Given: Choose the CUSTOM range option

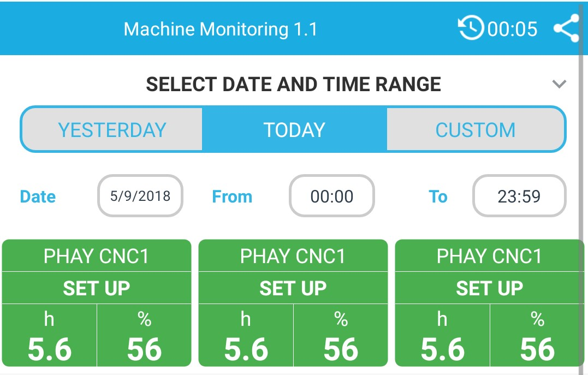Looking at the screenshot, I should (x=476, y=130).
